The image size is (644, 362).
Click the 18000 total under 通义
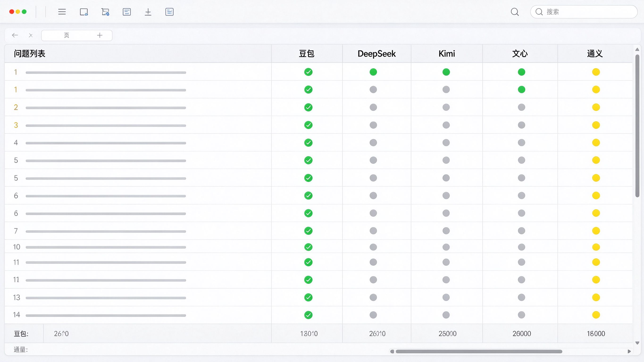pyautogui.click(x=596, y=333)
